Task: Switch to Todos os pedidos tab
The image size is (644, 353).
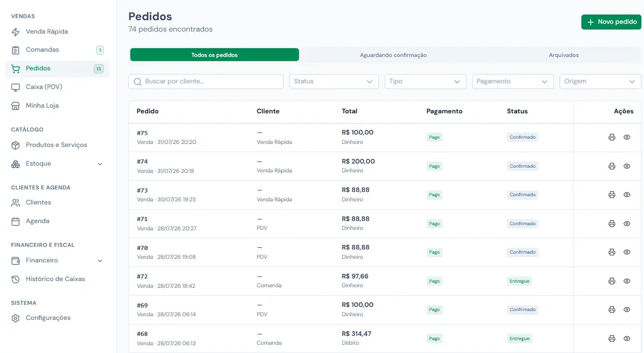Action: pyautogui.click(x=214, y=55)
